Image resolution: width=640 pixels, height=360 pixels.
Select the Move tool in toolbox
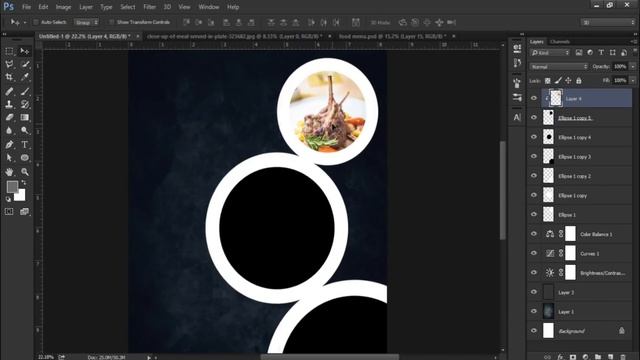(x=24, y=51)
